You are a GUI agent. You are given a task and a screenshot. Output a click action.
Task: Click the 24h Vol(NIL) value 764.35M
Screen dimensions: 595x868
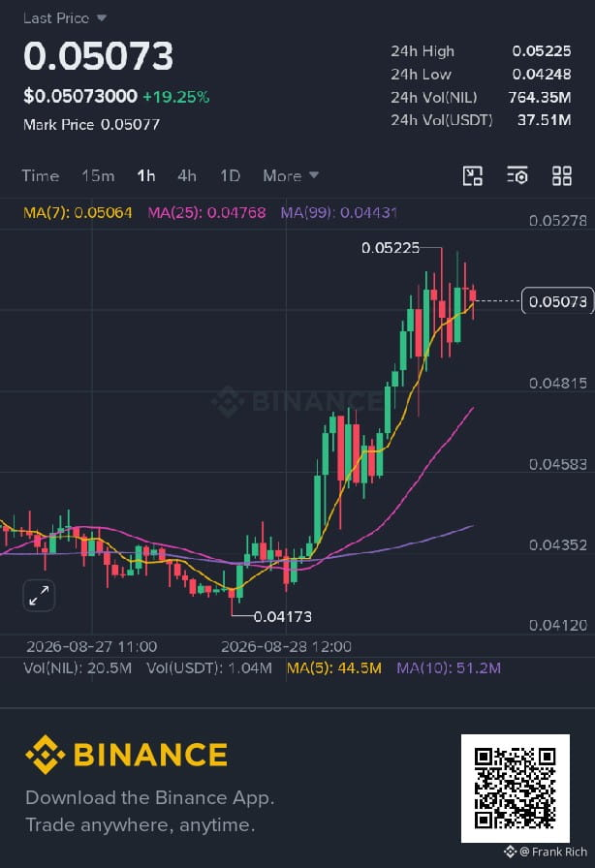540,98
